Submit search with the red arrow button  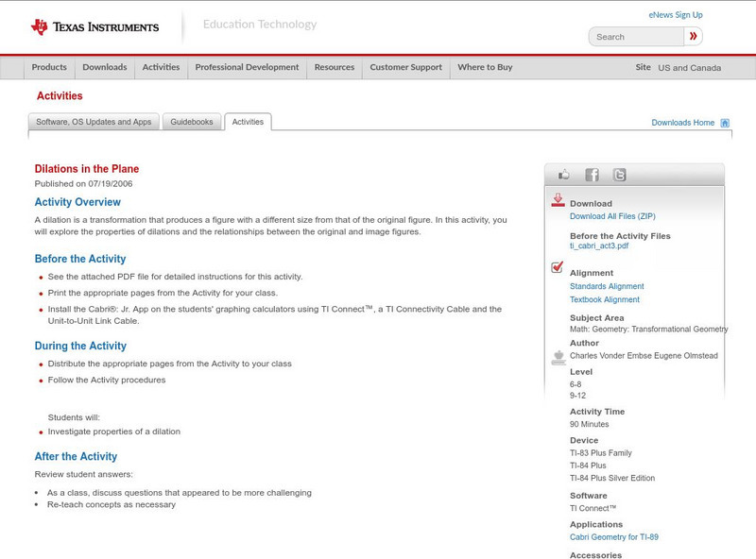pyautogui.click(x=693, y=36)
